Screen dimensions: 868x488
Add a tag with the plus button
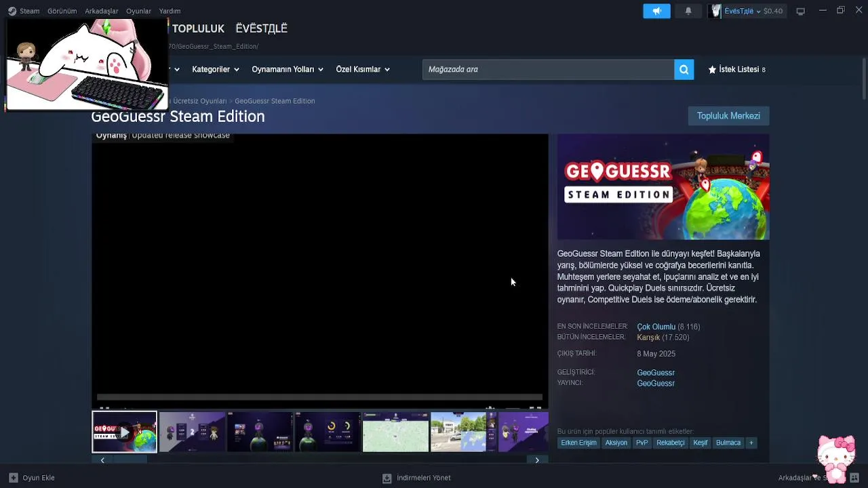tap(751, 443)
